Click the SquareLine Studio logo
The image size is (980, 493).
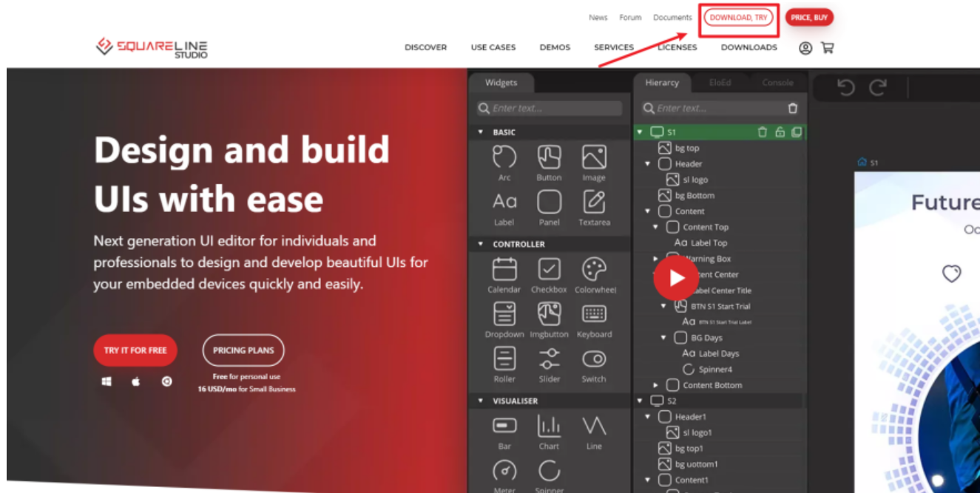[152, 47]
